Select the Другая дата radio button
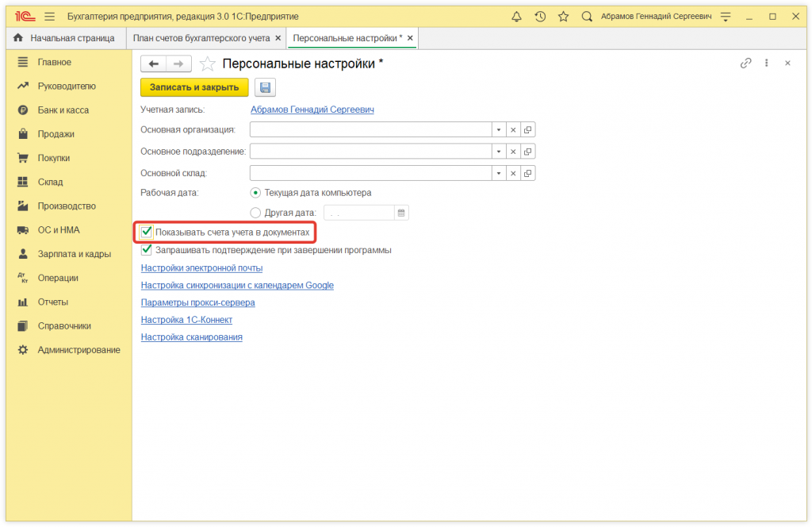Viewport: 812px width, 527px height. pyautogui.click(x=255, y=213)
